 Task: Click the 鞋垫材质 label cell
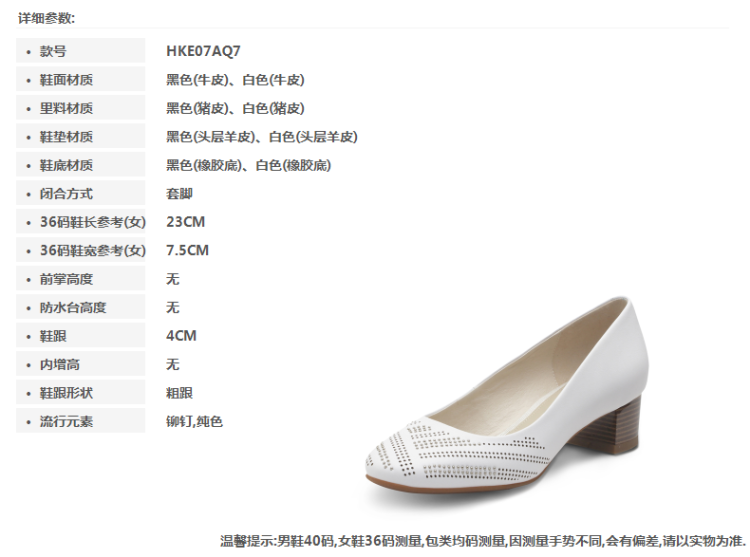pyautogui.click(x=80, y=136)
